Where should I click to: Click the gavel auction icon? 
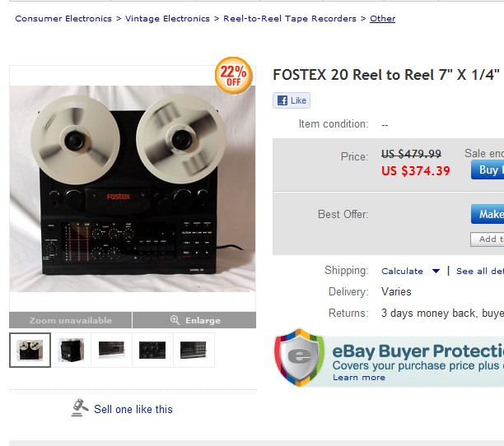[80, 407]
